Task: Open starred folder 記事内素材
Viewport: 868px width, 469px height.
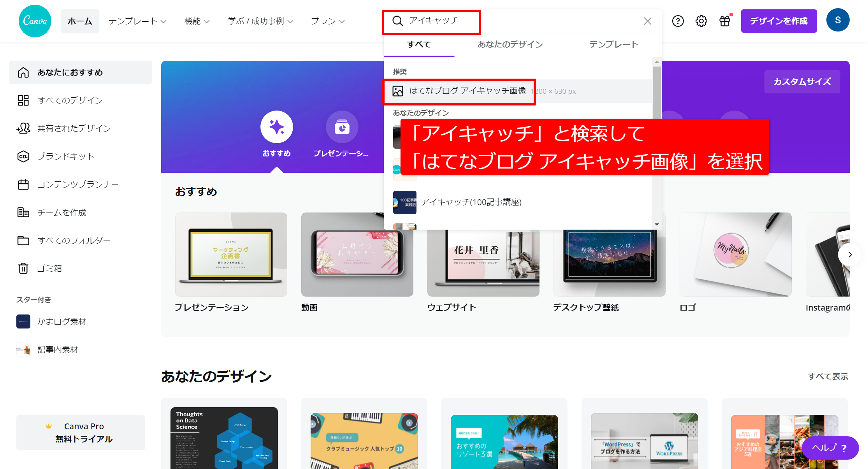Action: click(x=81, y=350)
